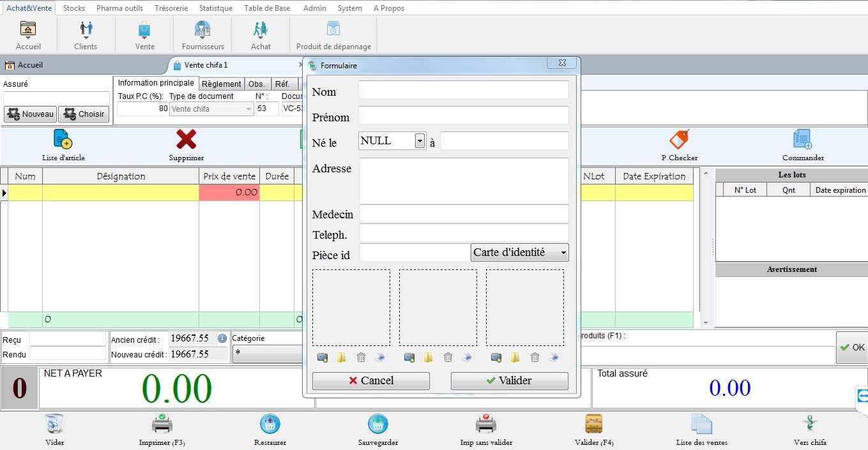Click camera capture icon under first image box

(323, 358)
